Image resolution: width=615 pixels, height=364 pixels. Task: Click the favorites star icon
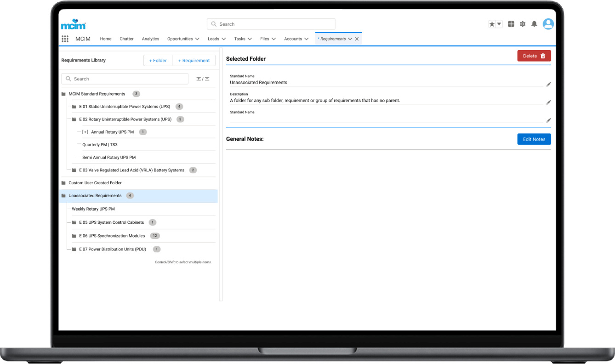point(492,24)
